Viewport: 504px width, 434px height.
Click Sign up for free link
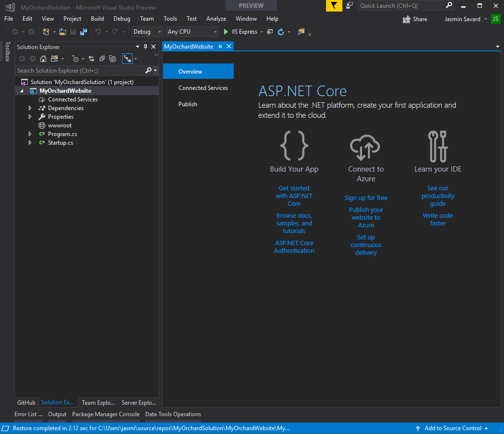[366, 198]
